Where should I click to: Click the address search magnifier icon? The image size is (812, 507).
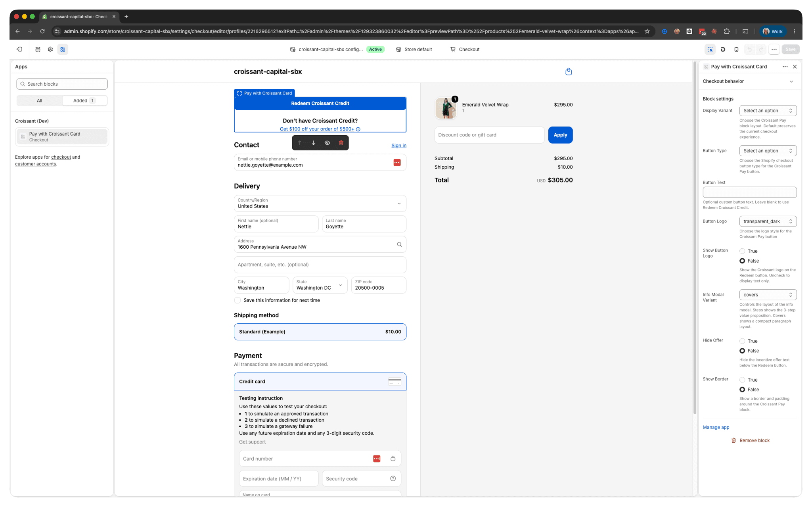pyautogui.click(x=399, y=244)
